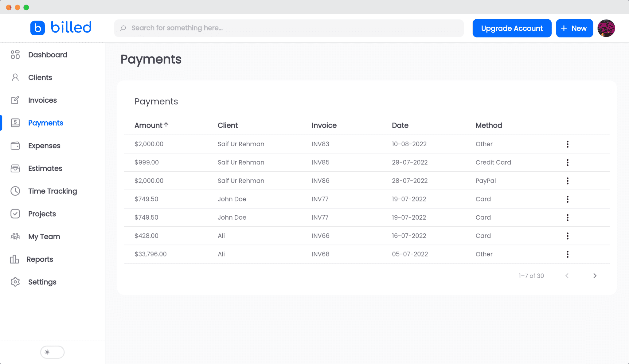The image size is (629, 364).
Task: Open the three-dot menu for INV83 payment
Action: coord(567,144)
